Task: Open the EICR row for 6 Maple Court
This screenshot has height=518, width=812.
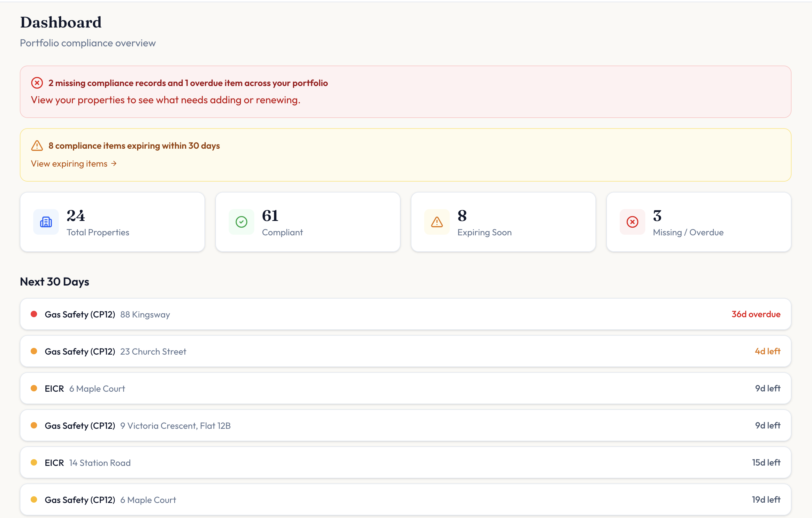Action: click(405, 388)
